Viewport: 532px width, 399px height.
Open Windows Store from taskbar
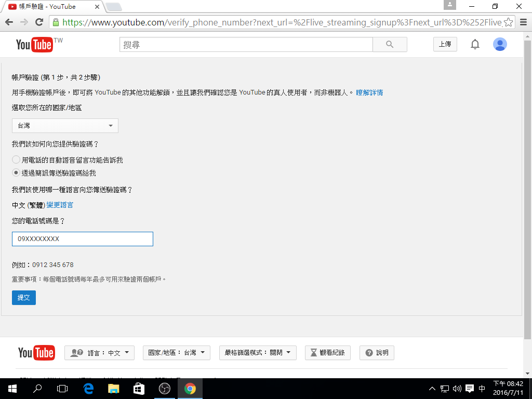[139, 389]
